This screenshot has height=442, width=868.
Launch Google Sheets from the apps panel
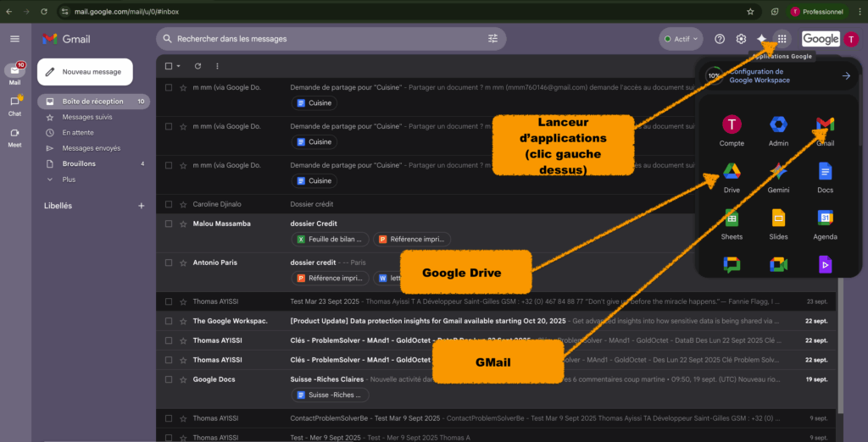coord(732,219)
